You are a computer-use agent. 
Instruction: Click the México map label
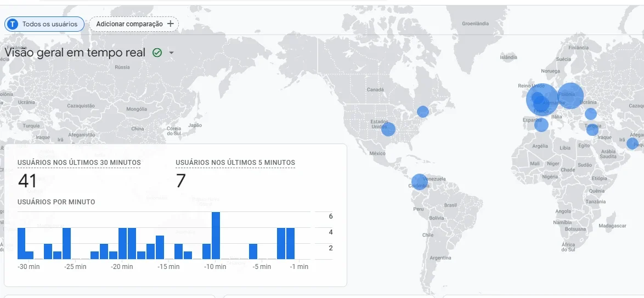[x=377, y=153]
